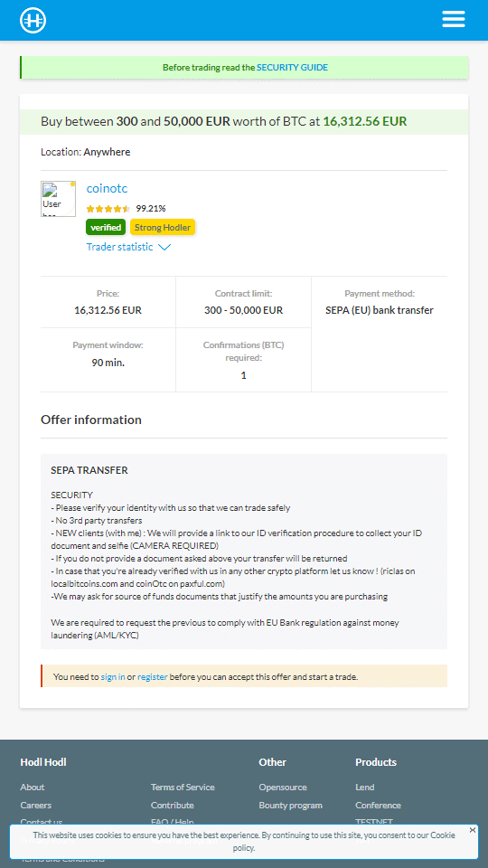Open the Terms of Service link

(x=183, y=788)
